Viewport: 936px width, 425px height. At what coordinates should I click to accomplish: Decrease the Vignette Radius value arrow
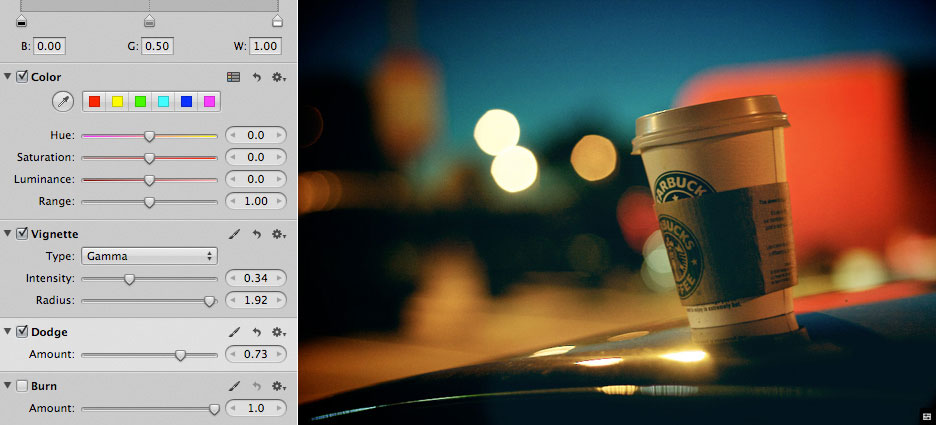pos(233,300)
